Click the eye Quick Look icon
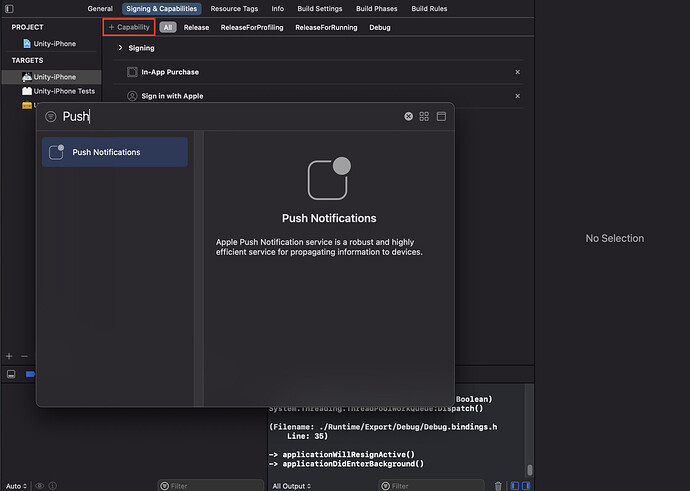Viewport: 690px width, 491px height. [40, 486]
